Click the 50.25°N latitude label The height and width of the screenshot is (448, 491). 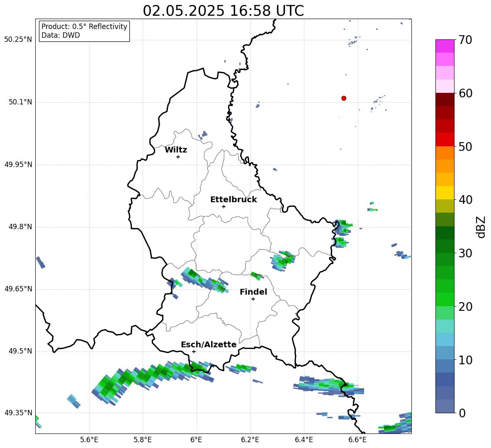click(18, 40)
